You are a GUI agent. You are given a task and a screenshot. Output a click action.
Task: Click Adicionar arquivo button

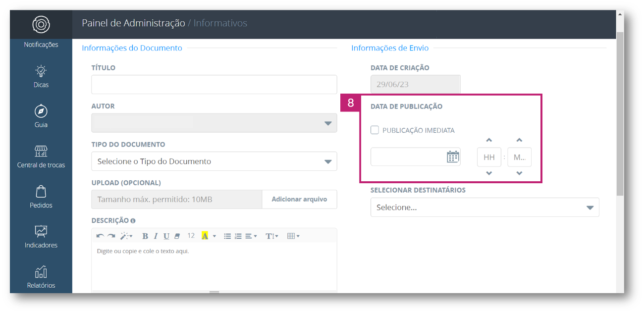[x=299, y=199]
